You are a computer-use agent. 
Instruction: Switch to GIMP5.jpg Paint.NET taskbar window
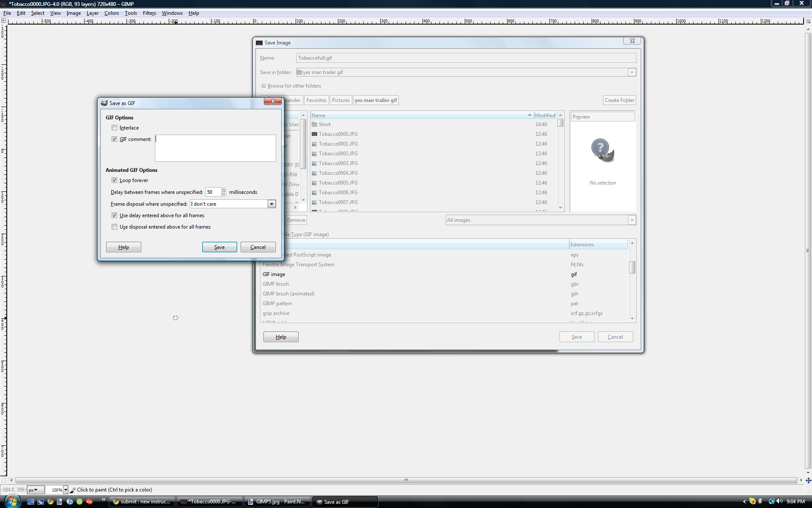pos(277,502)
